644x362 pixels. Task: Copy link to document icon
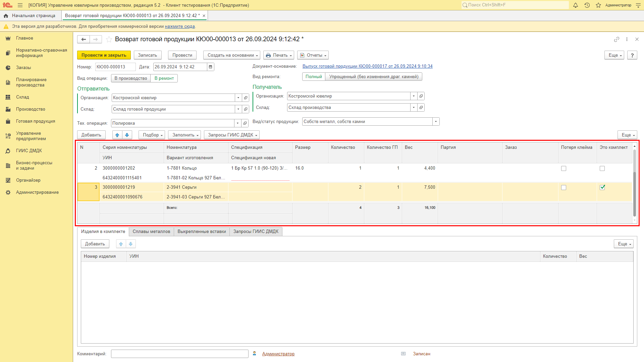click(616, 39)
